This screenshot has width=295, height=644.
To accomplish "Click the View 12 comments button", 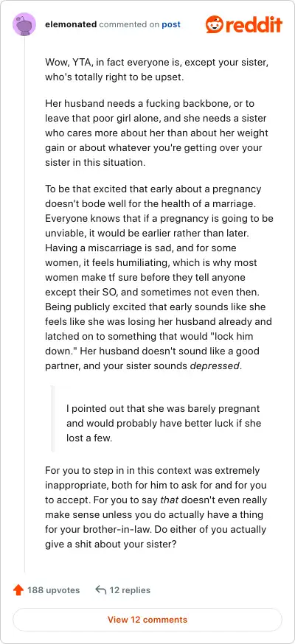I will [x=147, y=620].
